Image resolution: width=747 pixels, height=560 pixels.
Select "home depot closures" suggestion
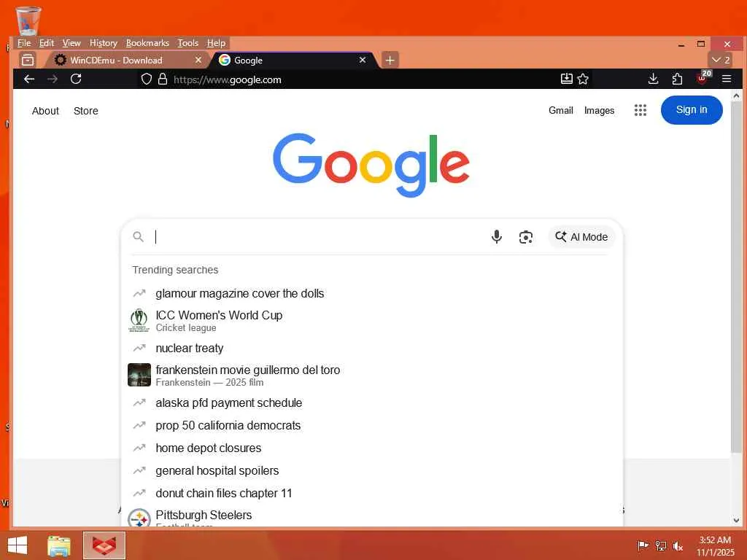[x=371, y=448]
